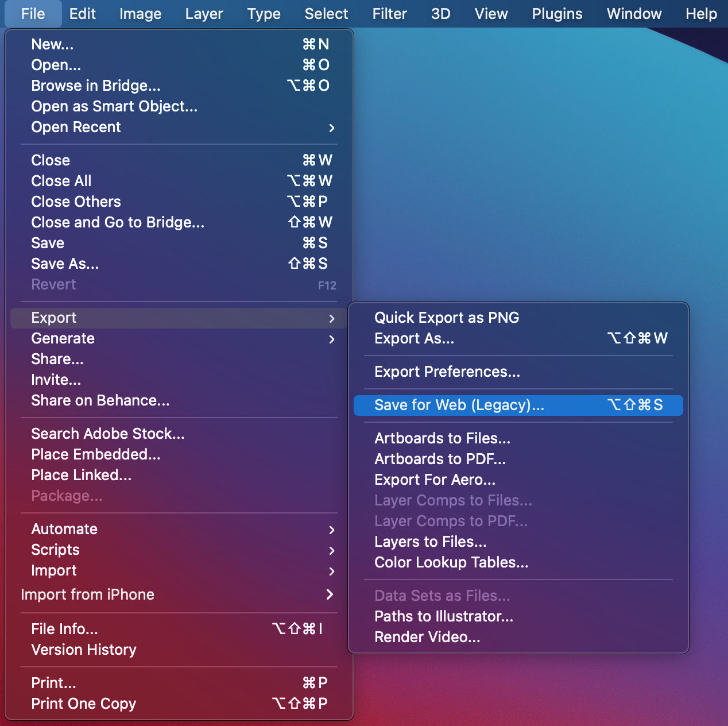Open the Plugins menu
The image size is (728, 726).
[557, 14]
